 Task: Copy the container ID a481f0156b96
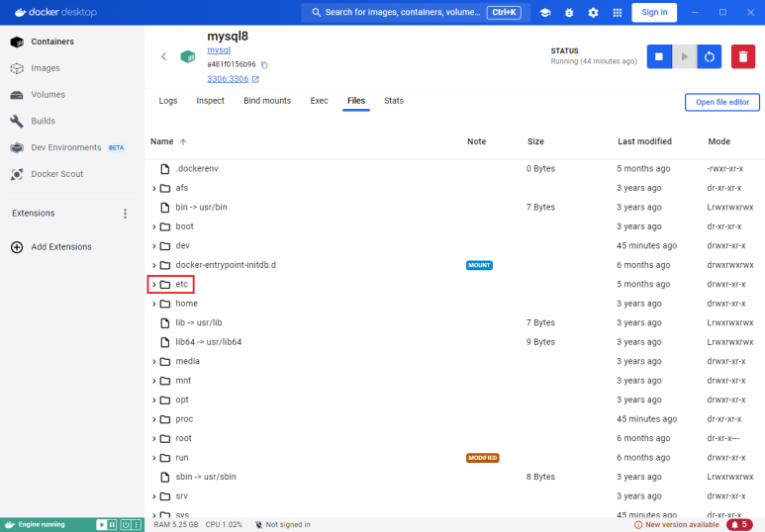[264, 65]
